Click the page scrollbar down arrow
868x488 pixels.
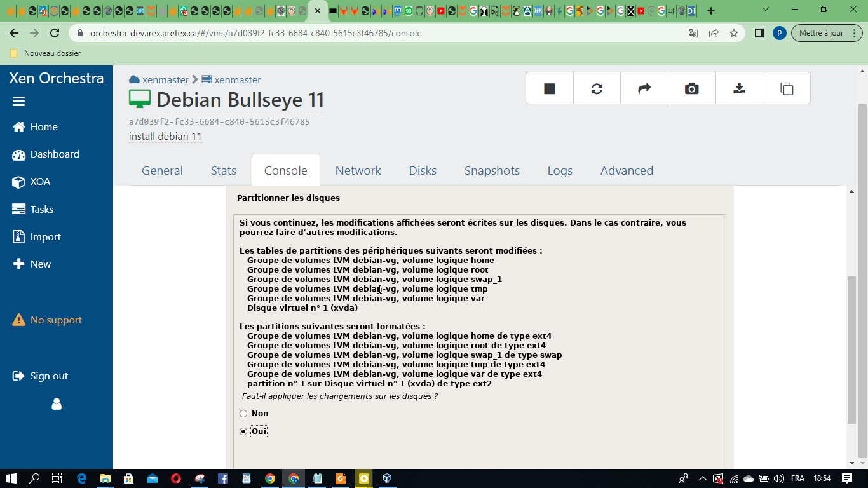[863, 463]
